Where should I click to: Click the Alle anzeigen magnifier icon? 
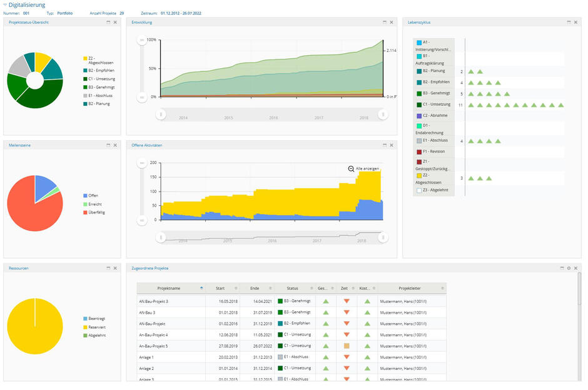[x=351, y=168]
